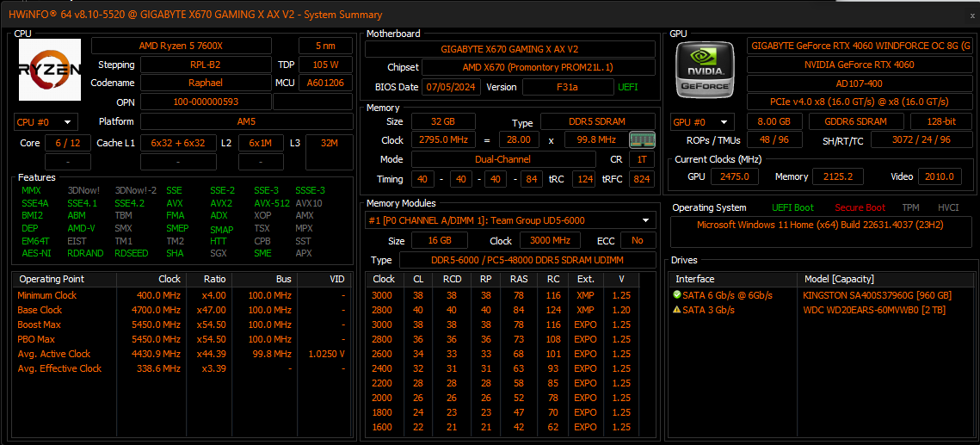Click the 8.00 GB video memory field

click(775, 122)
